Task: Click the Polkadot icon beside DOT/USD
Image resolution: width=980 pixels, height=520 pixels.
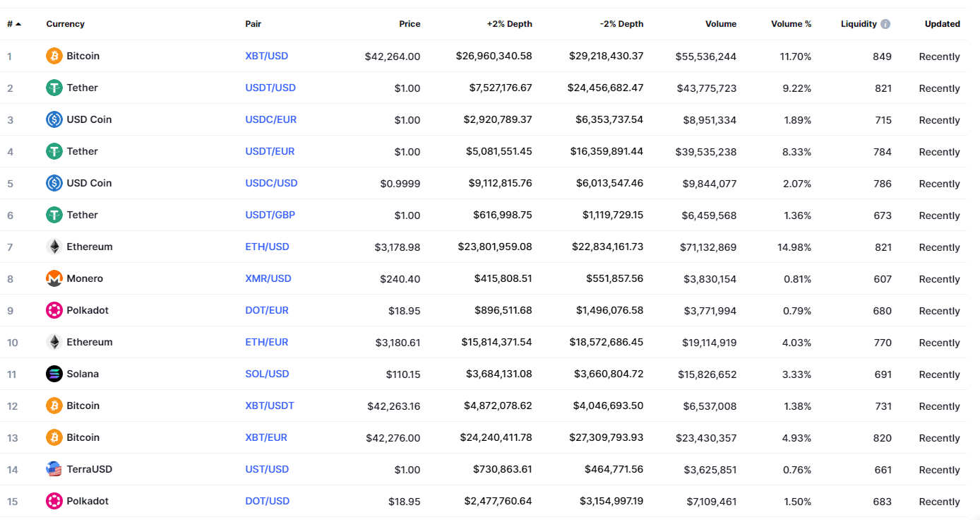Action: (x=54, y=501)
